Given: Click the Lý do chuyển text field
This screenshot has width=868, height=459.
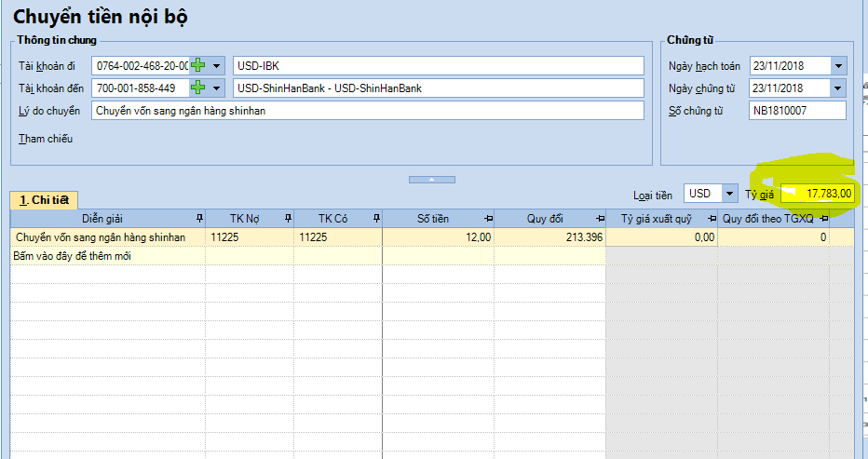Looking at the screenshot, I should pyautogui.click(x=367, y=111).
